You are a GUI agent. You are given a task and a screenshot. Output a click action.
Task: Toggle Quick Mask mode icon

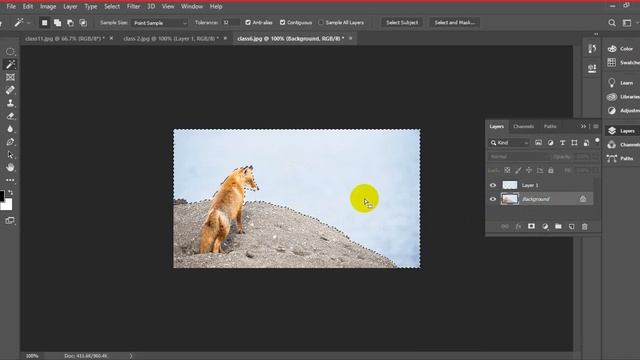[10, 221]
